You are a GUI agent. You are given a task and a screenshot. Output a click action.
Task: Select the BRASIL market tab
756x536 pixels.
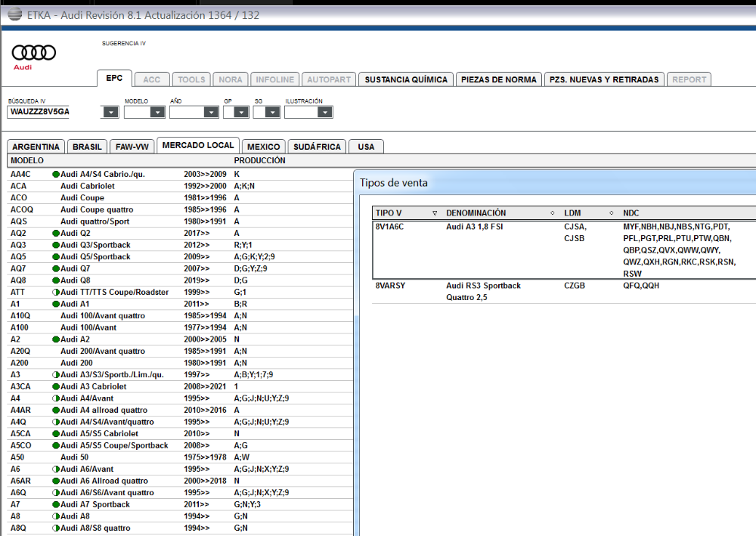(87, 147)
